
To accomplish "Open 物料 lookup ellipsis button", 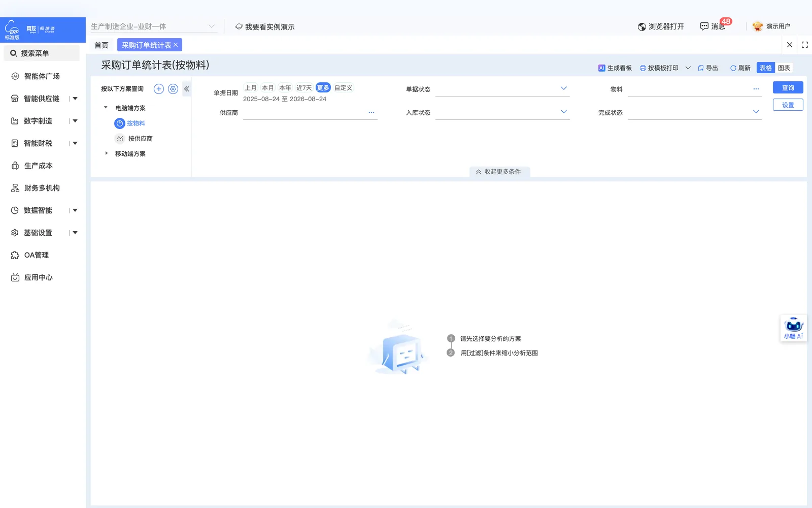I will [756, 89].
